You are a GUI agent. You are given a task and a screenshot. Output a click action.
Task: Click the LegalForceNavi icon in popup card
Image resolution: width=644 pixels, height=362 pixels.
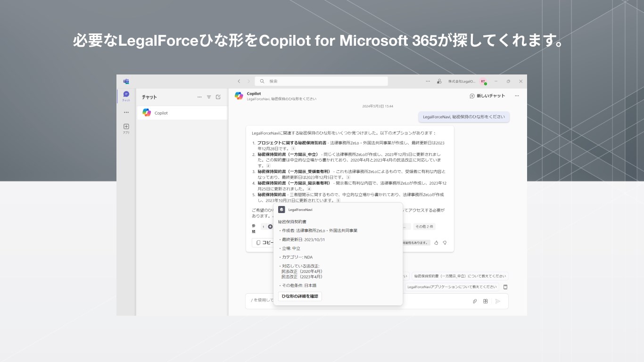tap(281, 210)
